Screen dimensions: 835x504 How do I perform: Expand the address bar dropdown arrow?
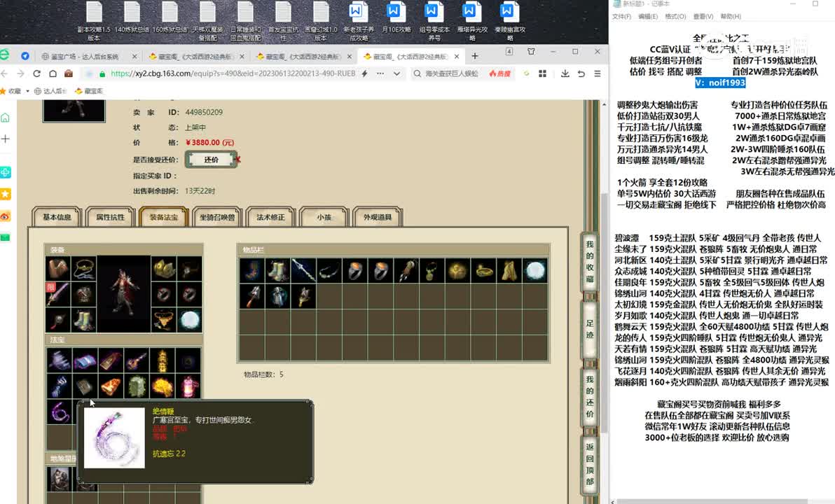coord(396,73)
